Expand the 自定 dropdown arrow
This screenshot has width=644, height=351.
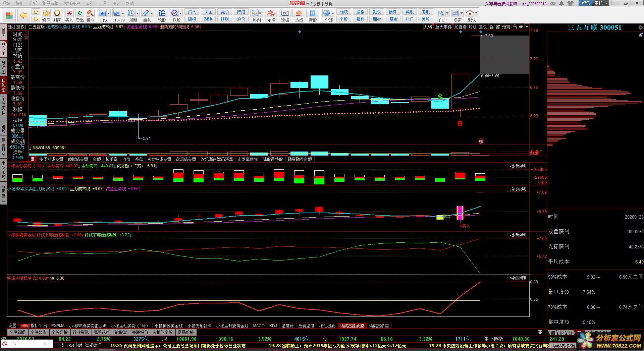pyautogui.click(x=447, y=13)
